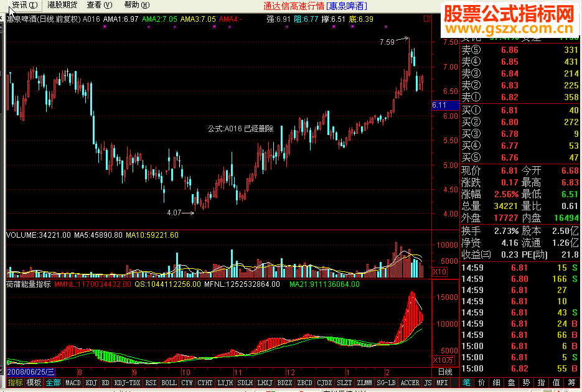Image resolution: width=582 pixels, height=392 pixels.
Task: Click the 撑:6.51 level label
Action: pyautogui.click(x=333, y=19)
